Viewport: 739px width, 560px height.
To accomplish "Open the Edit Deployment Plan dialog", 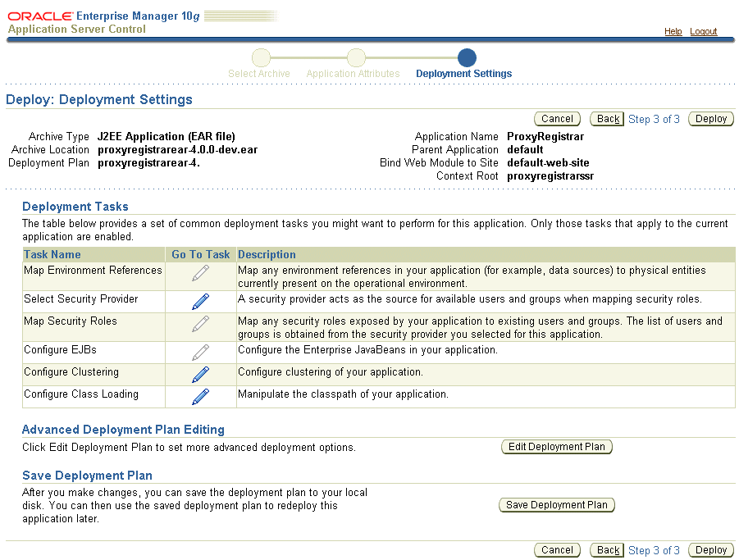I will (x=557, y=447).
